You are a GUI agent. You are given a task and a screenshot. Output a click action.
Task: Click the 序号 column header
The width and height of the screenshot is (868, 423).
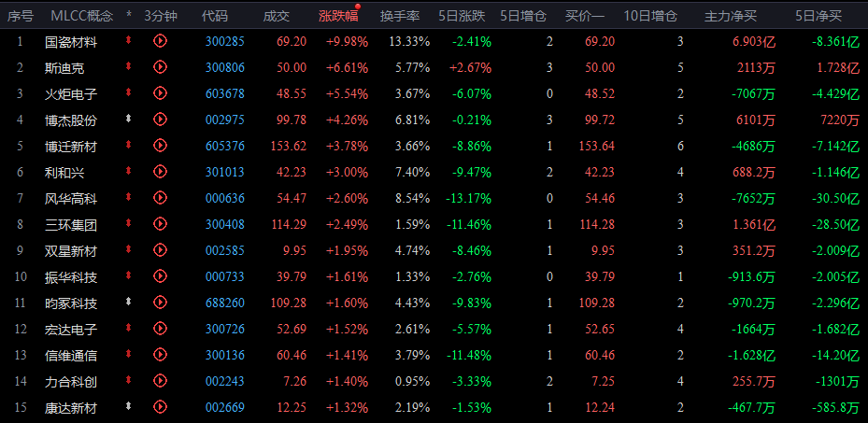click(20, 16)
